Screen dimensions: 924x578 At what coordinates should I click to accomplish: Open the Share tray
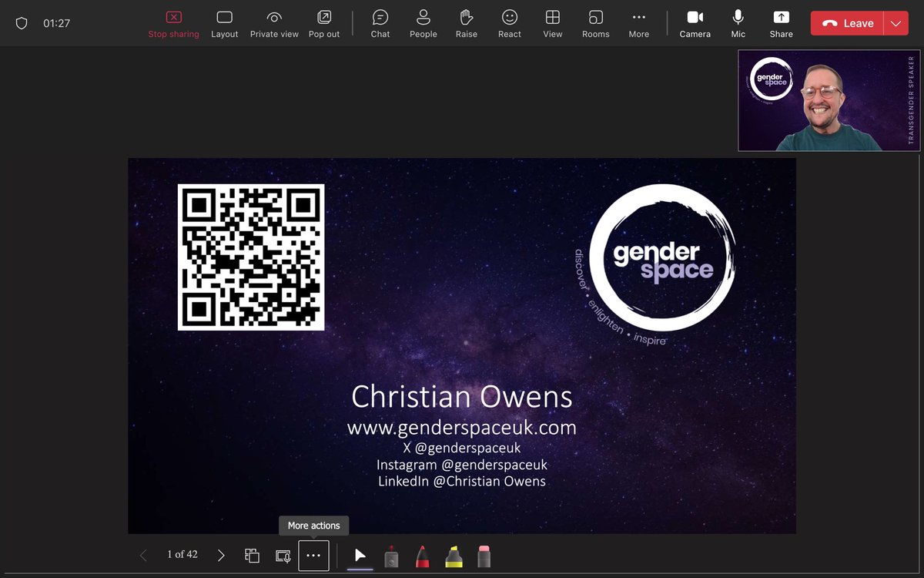(x=782, y=24)
